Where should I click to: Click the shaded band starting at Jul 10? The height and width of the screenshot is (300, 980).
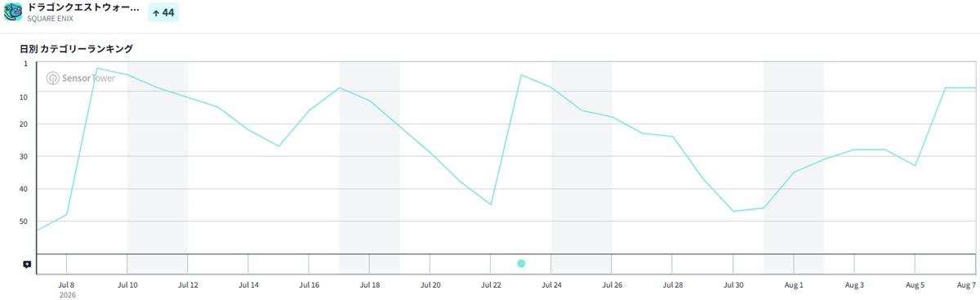[x=157, y=157]
